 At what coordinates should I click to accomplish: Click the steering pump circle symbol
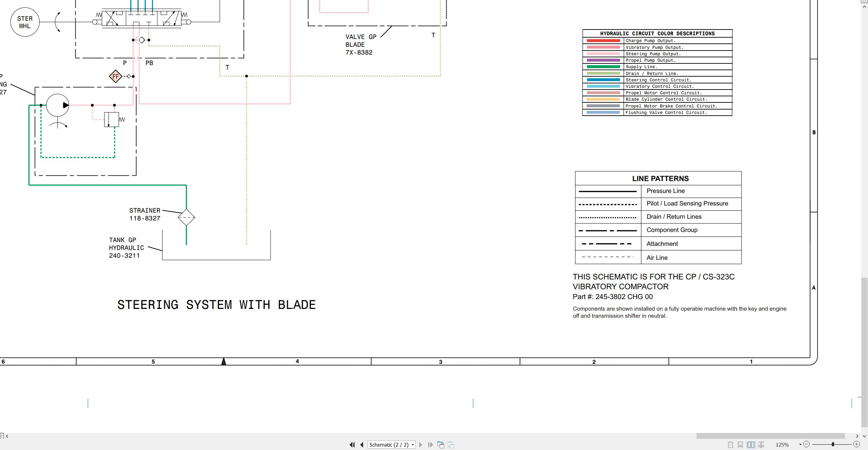click(x=58, y=105)
